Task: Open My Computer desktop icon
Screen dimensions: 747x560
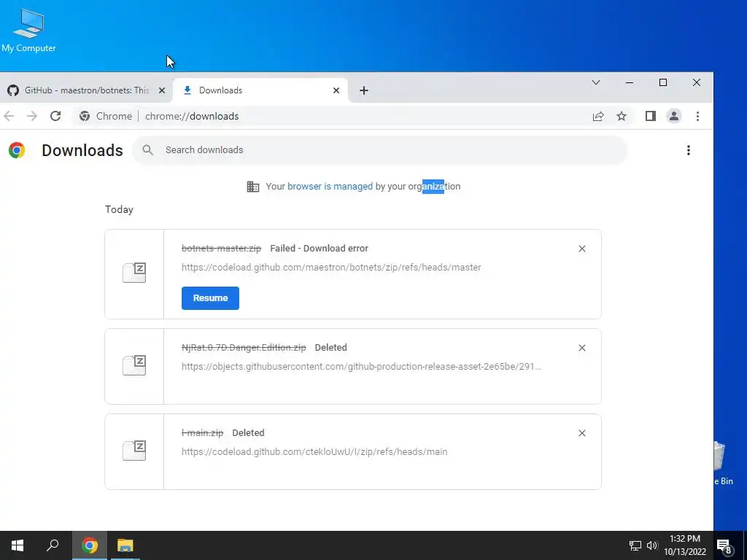Action: click(x=28, y=30)
